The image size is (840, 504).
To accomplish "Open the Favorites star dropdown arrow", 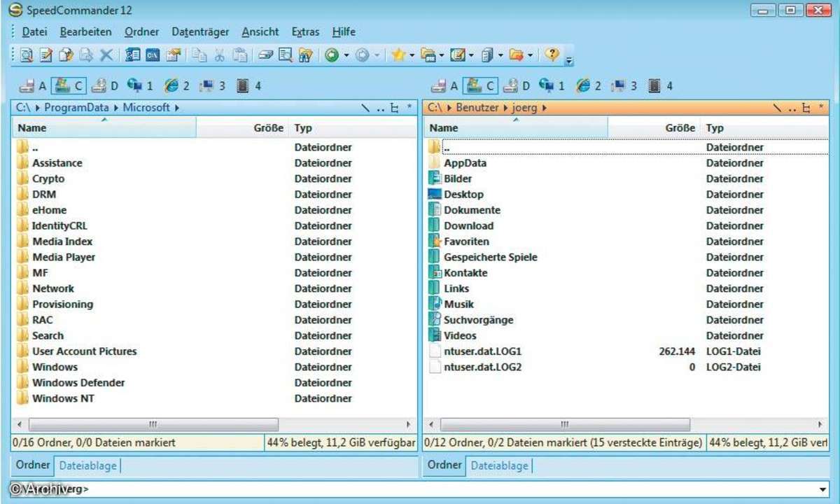I will click(x=412, y=55).
